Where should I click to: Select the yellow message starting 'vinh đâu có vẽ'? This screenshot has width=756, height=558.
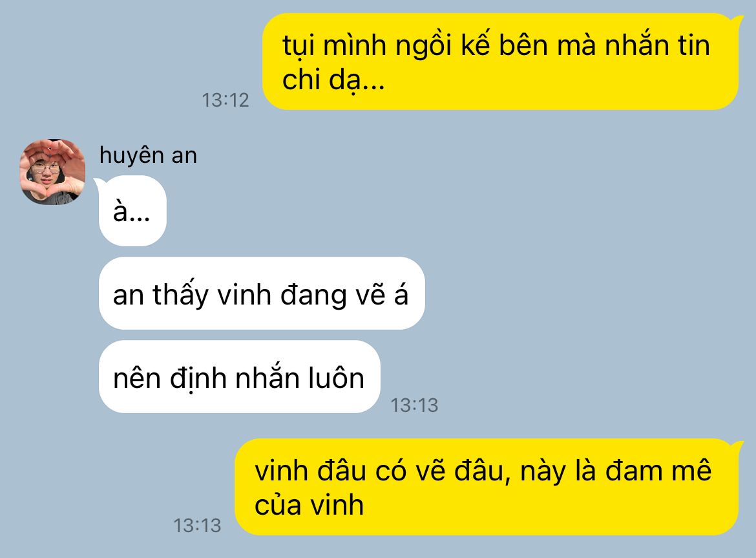(x=487, y=487)
